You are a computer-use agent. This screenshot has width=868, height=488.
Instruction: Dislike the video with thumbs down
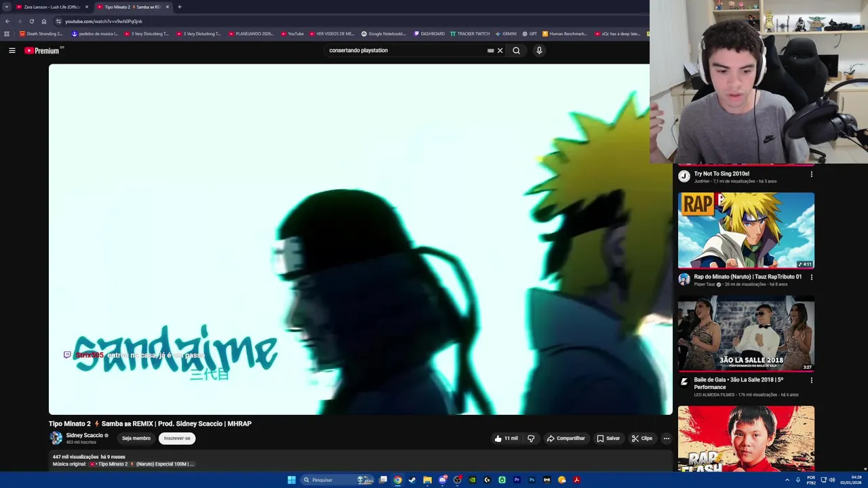pyautogui.click(x=531, y=439)
